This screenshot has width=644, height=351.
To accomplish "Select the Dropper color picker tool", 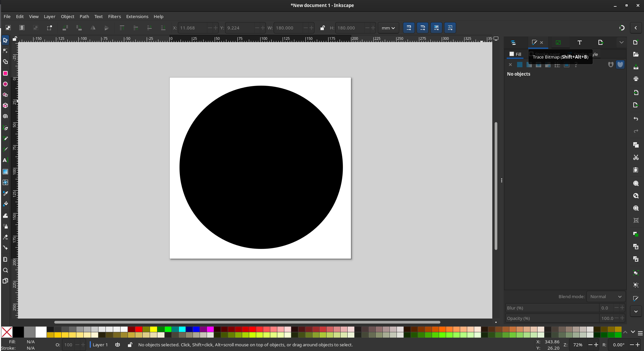I will 5,193.
